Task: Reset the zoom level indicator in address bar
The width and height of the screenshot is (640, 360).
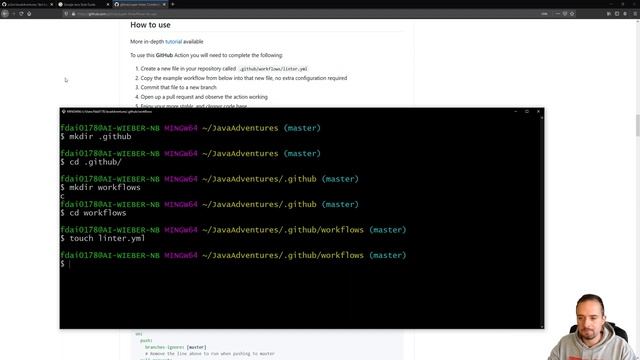Action: click(x=544, y=14)
